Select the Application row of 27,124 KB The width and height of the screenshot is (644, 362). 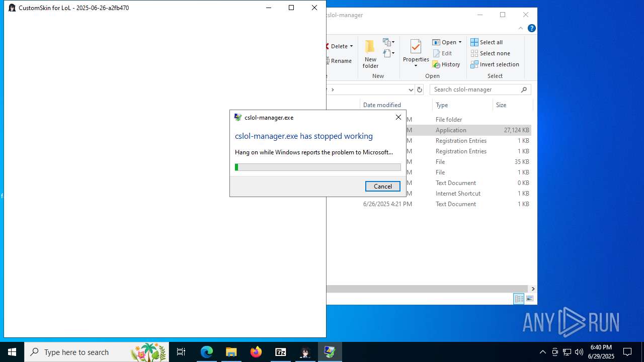pyautogui.click(x=429, y=130)
